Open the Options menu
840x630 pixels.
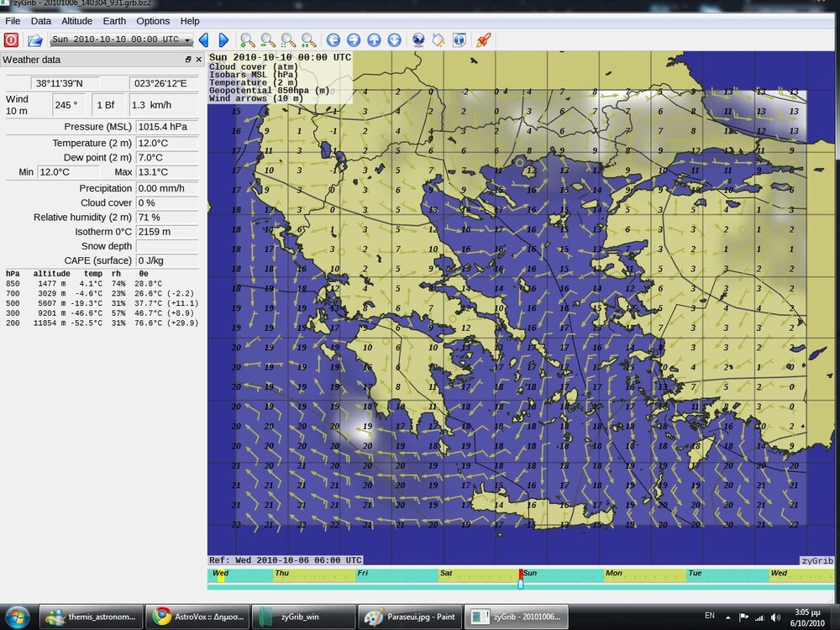153,21
